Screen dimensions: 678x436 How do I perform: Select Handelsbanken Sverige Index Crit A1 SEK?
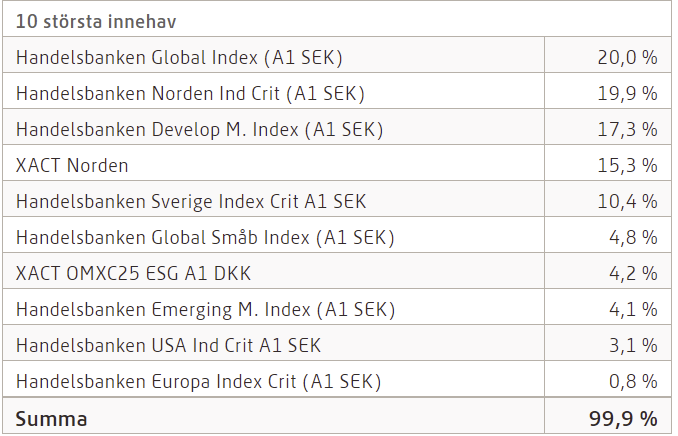tap(191, 201)
